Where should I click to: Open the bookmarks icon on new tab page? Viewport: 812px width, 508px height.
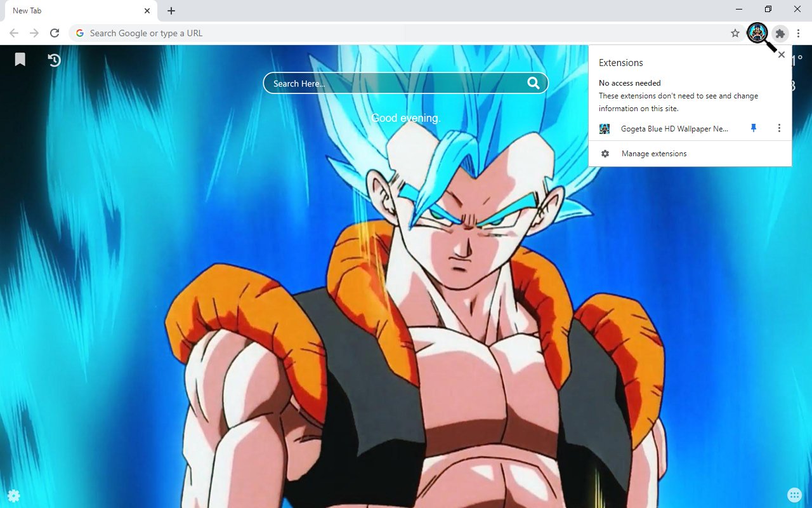[20, 60]
